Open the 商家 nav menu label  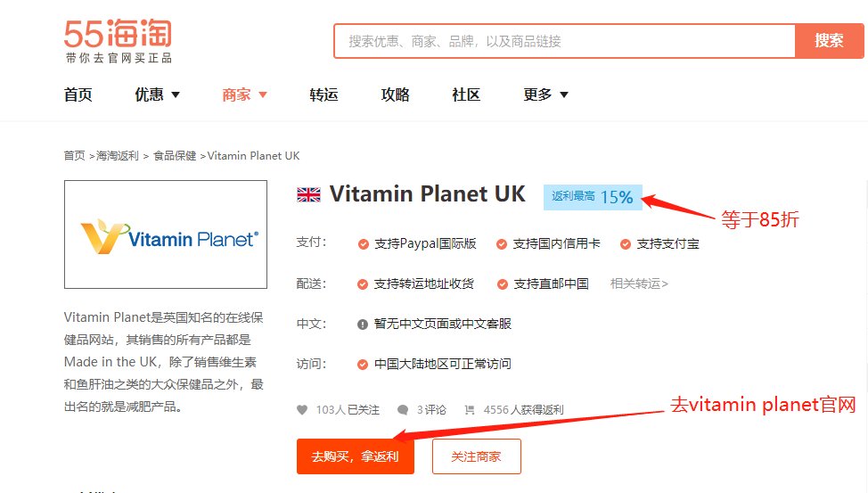(236, 94)
